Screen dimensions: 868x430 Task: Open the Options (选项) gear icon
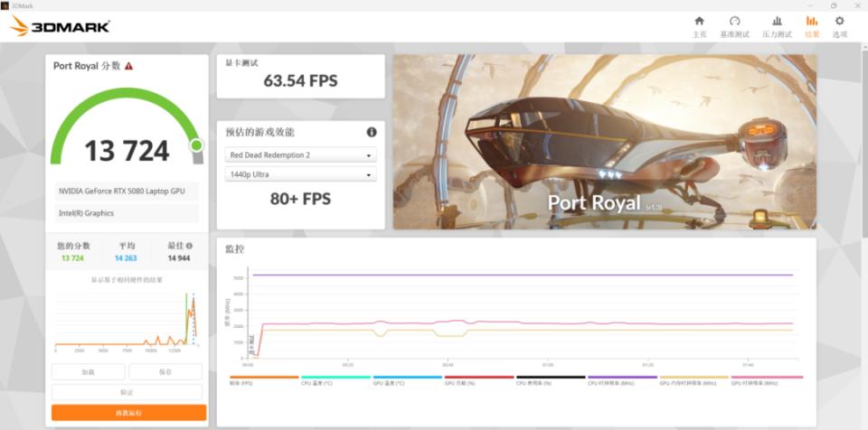coord(840,21)
